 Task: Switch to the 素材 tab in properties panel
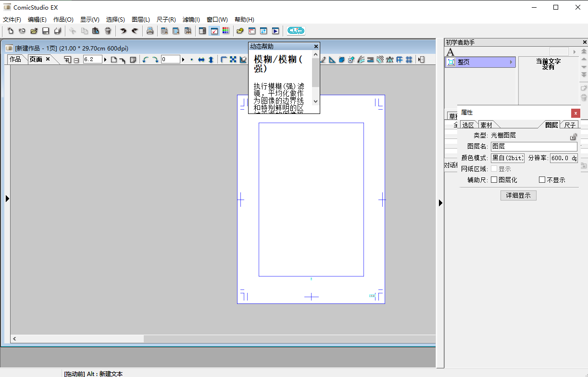coord(487,125)
